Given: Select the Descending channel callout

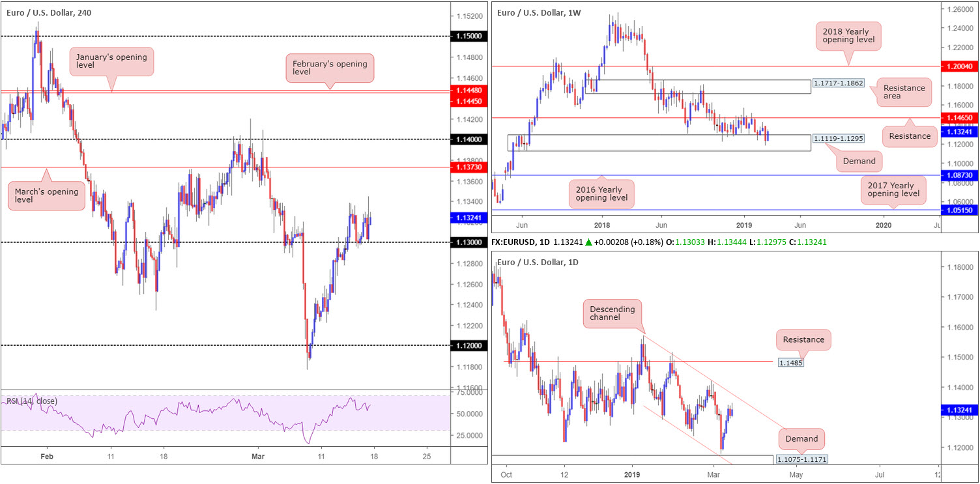Looking at the screenshot, I should click(612, 313).
